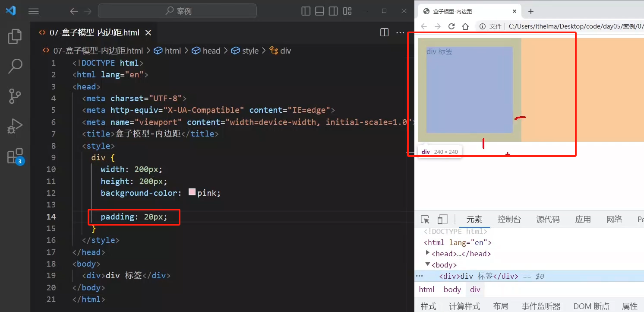Toggle the DevTools device toolbar
Viewport: 644px width, 312px height.
click(x=442, y=219)
